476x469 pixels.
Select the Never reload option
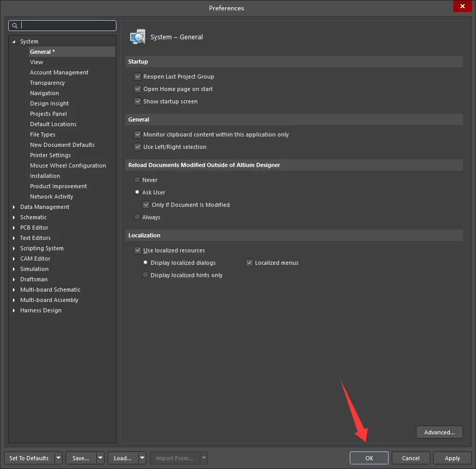point(137,180)
